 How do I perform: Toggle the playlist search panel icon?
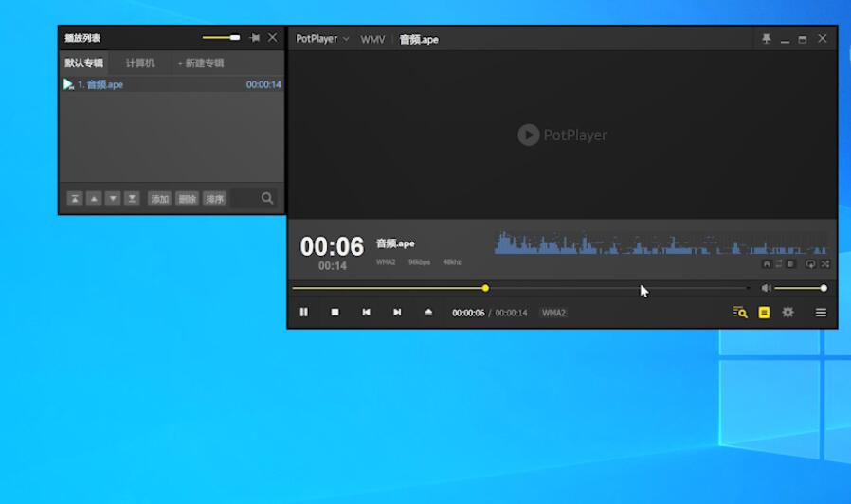point(740,313)
